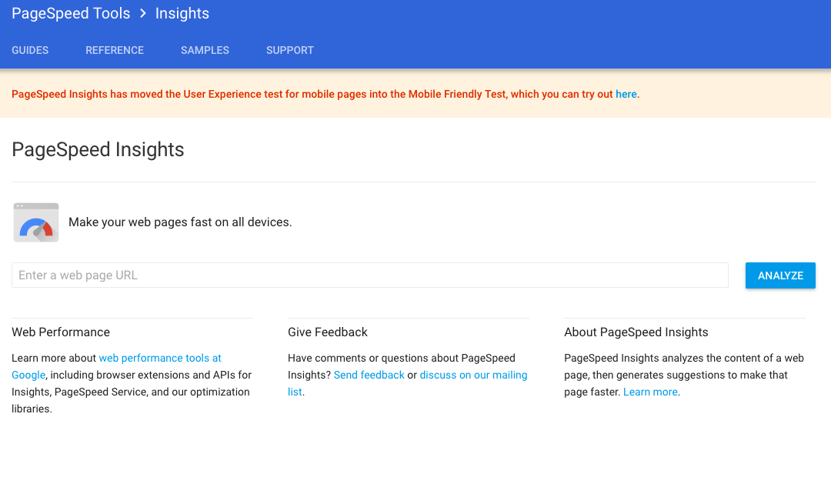
Task: Open the Insights breadcrumb link
Action: (182, 13)
